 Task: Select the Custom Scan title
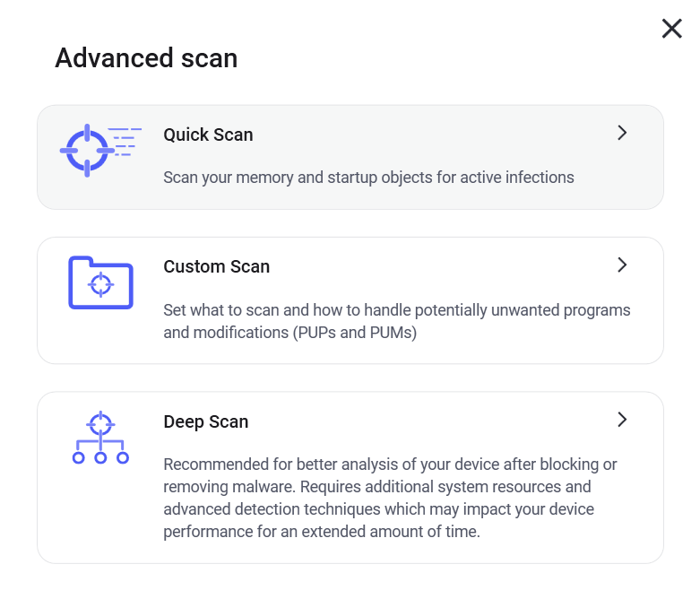(x=217, y=266)
